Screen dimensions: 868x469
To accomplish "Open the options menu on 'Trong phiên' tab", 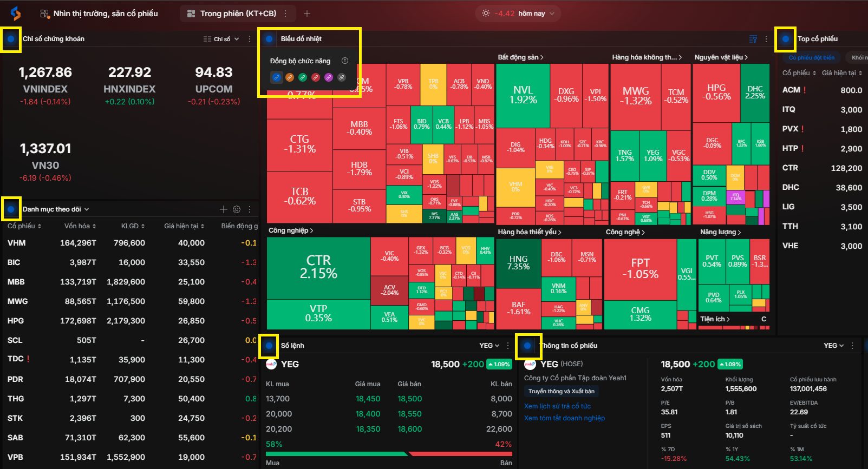I will pos(285,14).
